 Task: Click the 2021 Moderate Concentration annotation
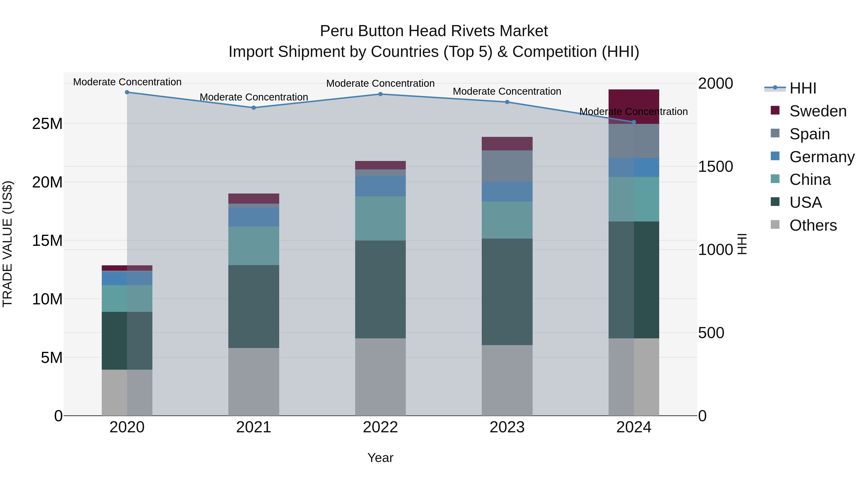(x=254, y=97)
